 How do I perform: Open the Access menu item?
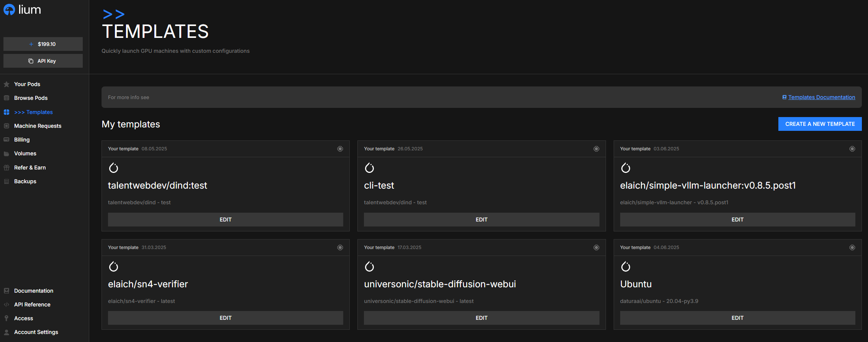(23, 318)
